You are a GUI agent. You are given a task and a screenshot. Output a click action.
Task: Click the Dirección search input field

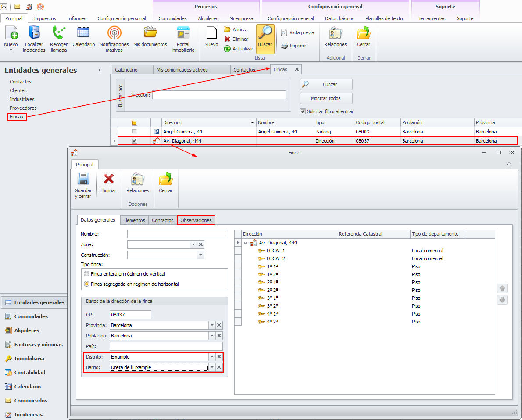pyautogui.click(x=219, y=95)
